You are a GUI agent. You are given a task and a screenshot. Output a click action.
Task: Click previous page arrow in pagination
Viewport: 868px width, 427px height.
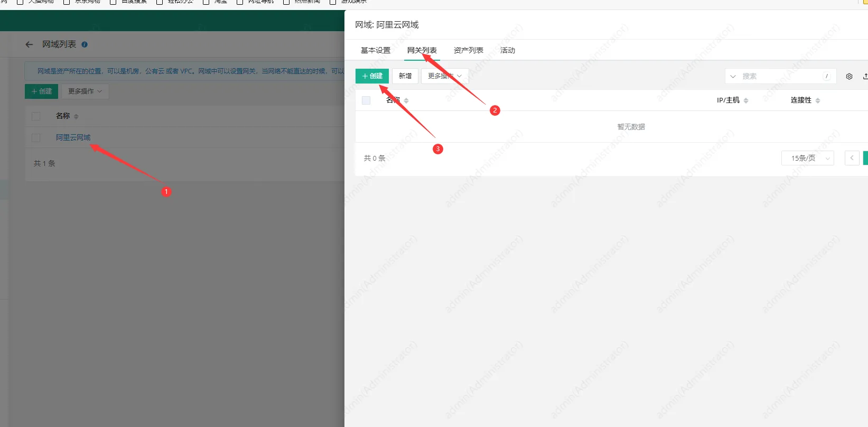coord(852,158)
